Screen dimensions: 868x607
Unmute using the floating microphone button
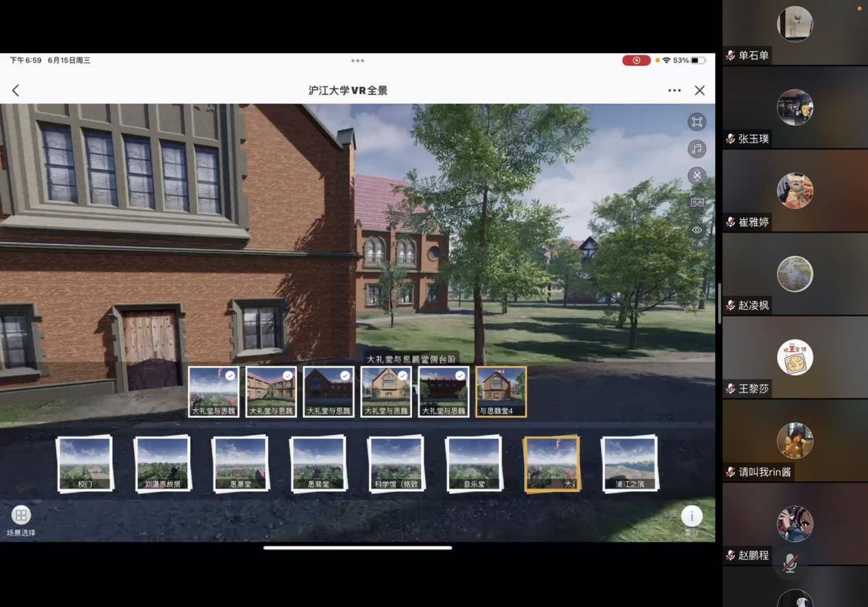pos(790,563)
